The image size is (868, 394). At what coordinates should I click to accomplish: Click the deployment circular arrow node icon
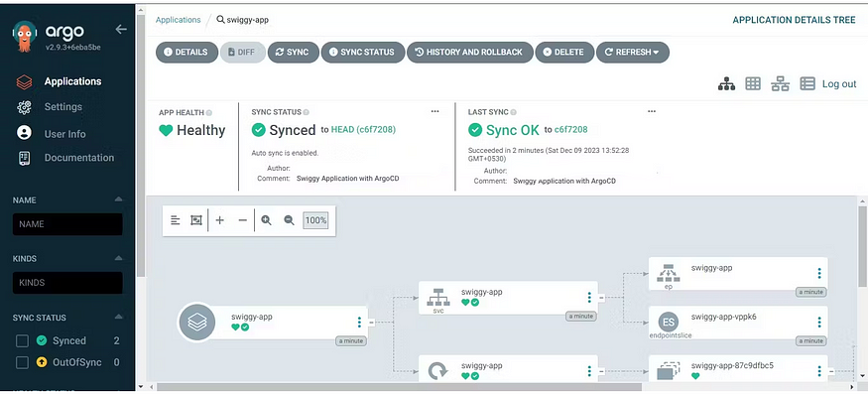click(438, 370)
